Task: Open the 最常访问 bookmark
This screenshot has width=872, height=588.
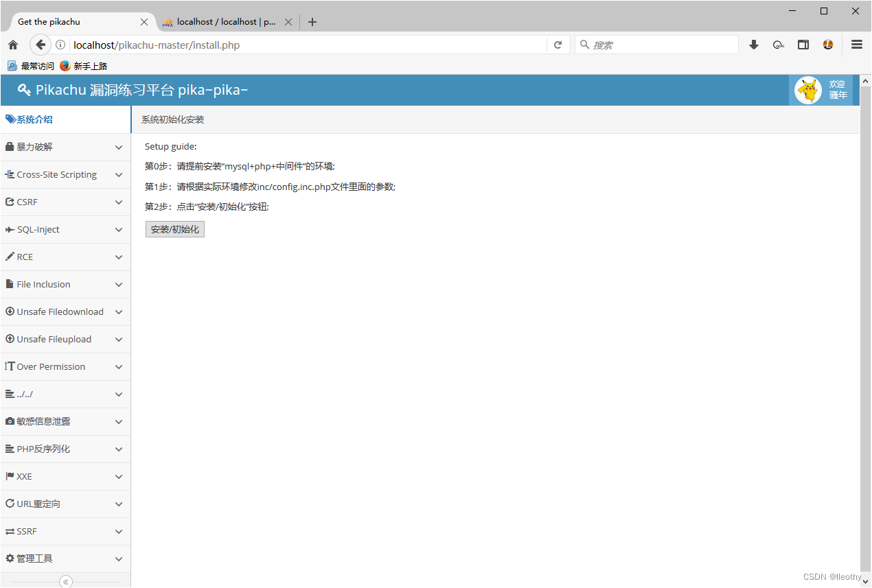Action: tap(31, 66)
